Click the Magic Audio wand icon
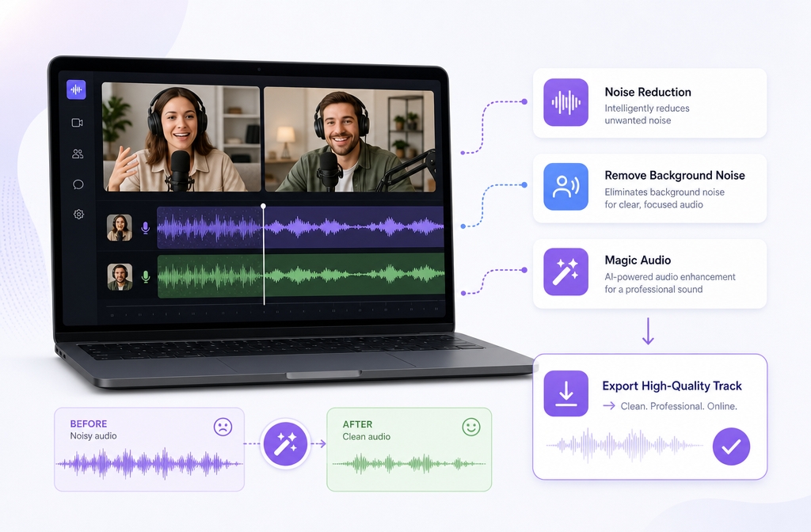Screen dimensions: 811x532 (565, 272)
